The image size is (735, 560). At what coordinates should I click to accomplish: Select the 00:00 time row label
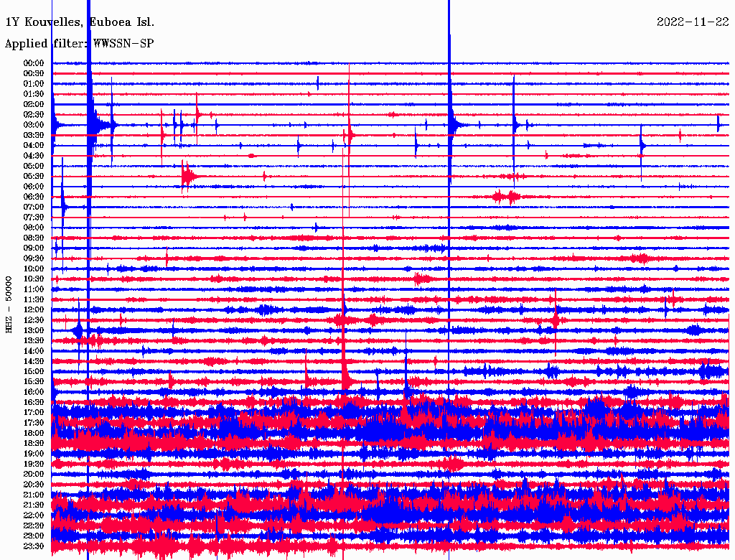[x=34, y=63]
